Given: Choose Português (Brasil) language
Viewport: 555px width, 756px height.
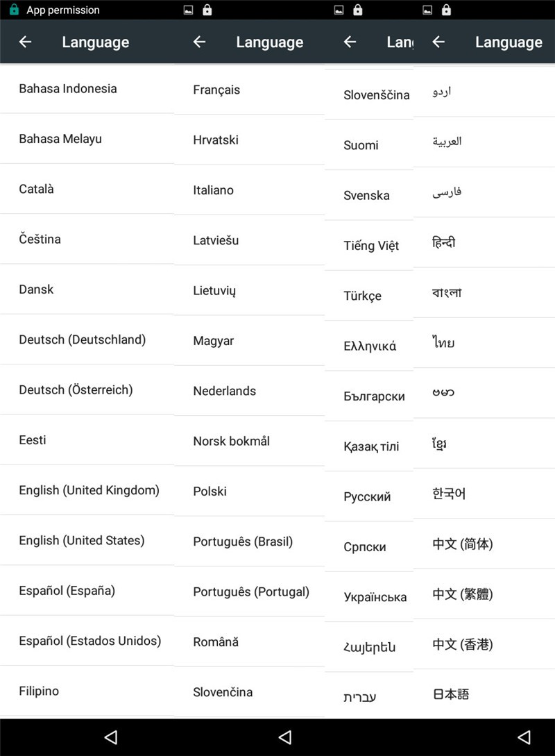Looking at the screenshot, I should click(x=243, y=541).
